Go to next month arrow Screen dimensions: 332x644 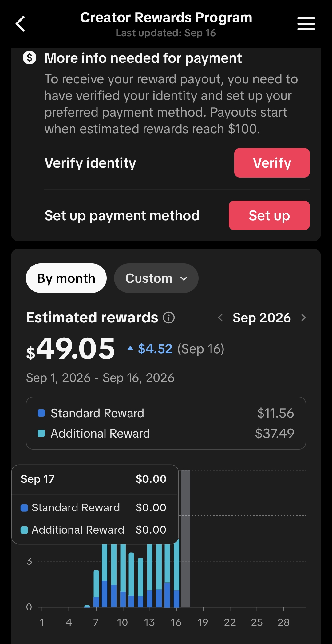tap(303, 318)
